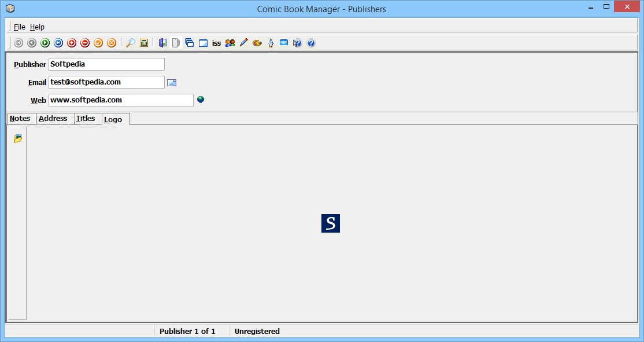644x342 pixels.
Task: Load logo image with folder icon
Action: 18,138
